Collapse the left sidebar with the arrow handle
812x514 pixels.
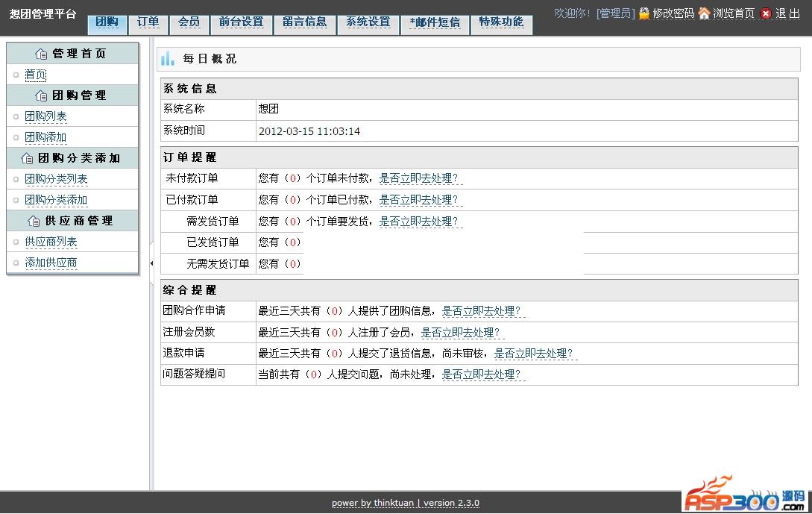click(151, 263)
